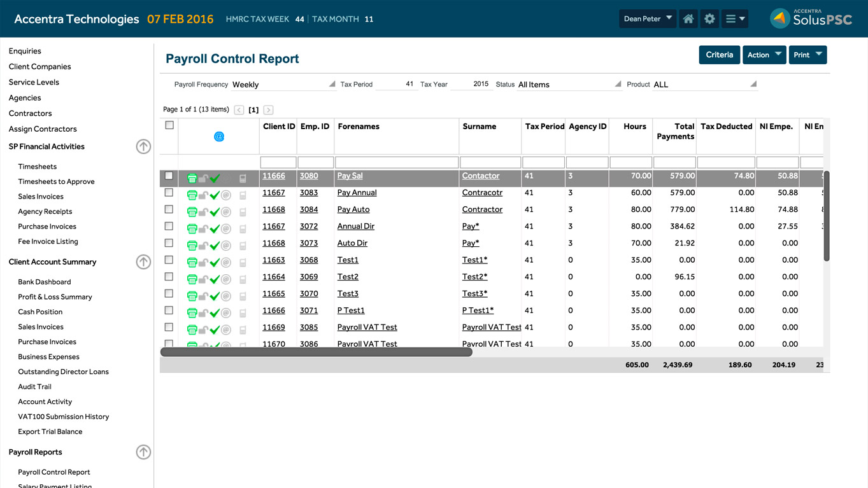
Task: Open the Dean Peter user dropdown
Action: (x=648, y=19)
